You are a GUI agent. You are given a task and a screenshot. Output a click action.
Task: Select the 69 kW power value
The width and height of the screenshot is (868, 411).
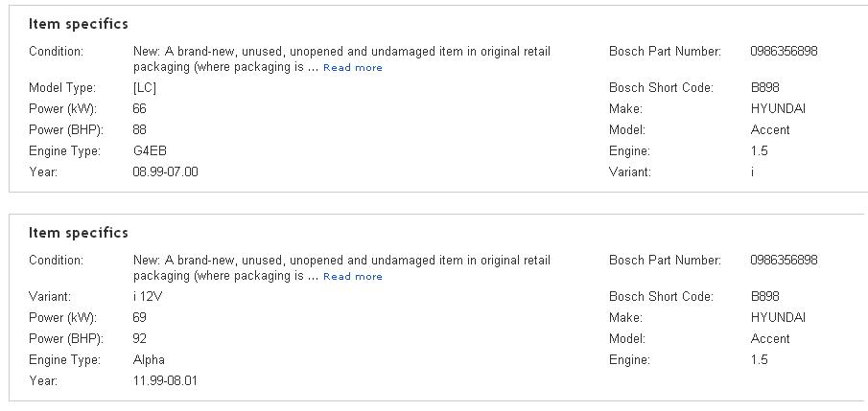pyautogui.click(x=139, y=318)
